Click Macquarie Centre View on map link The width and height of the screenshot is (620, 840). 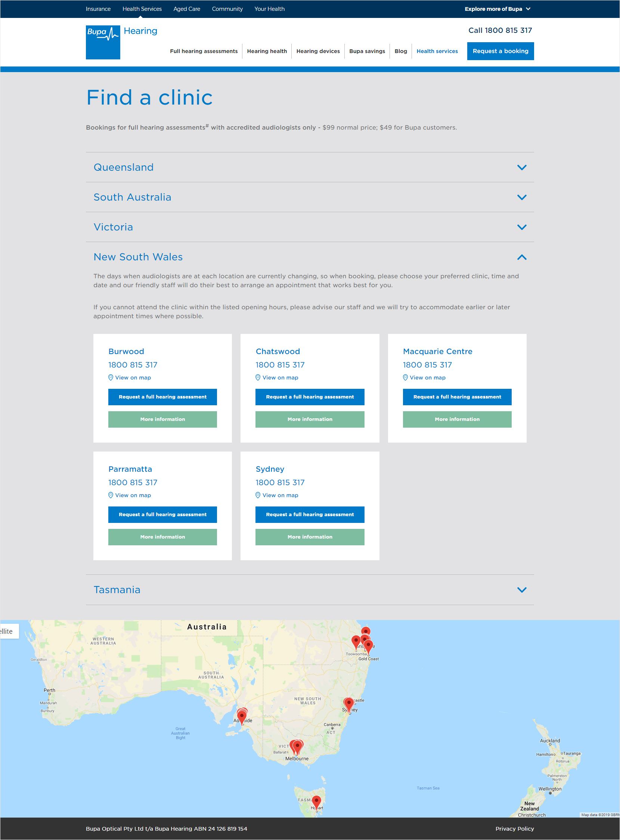point(428,378)
